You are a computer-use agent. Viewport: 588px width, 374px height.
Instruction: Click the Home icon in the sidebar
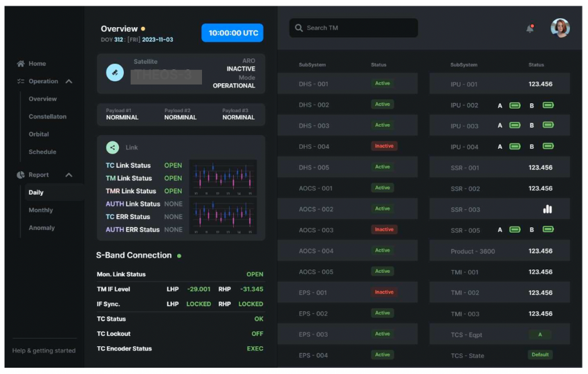[x=21, y=64]
